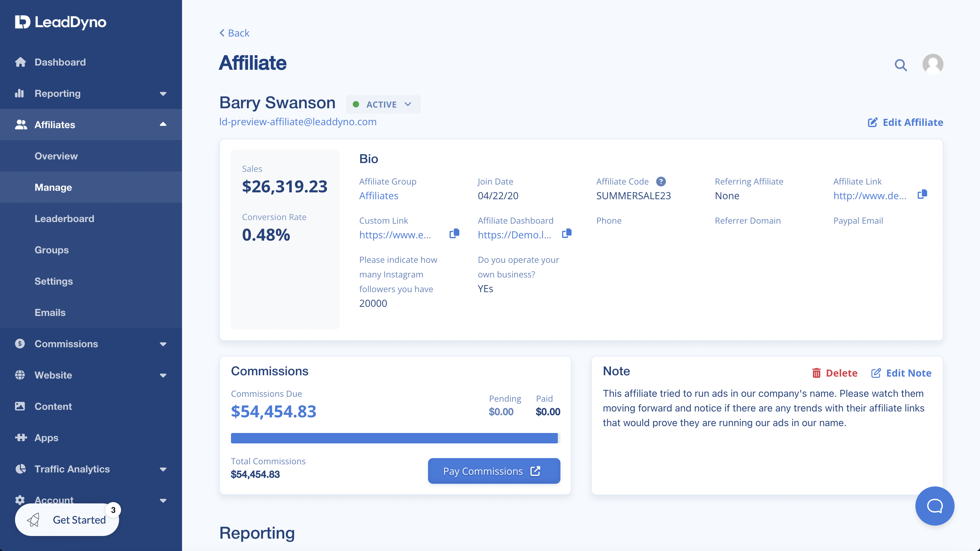Click the LeadDyno logo
This screenshot has width=980, height=551.
pyautogui.click(x=61, y=22)
